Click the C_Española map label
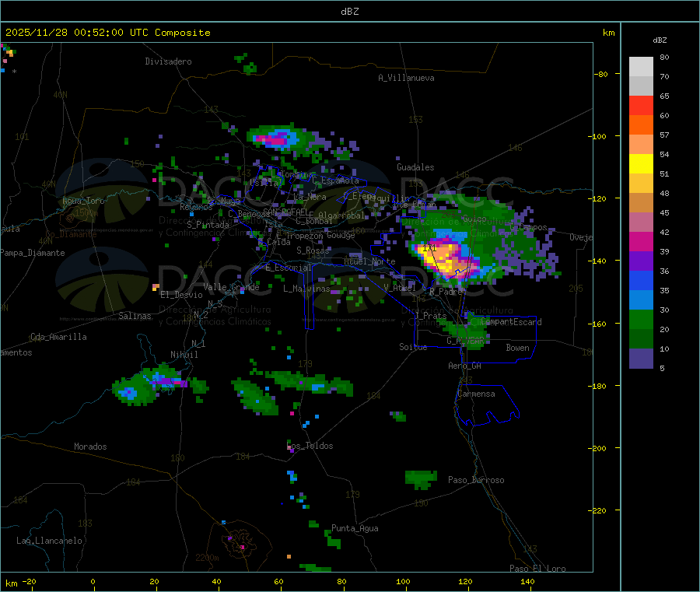 tap(335, 180)
